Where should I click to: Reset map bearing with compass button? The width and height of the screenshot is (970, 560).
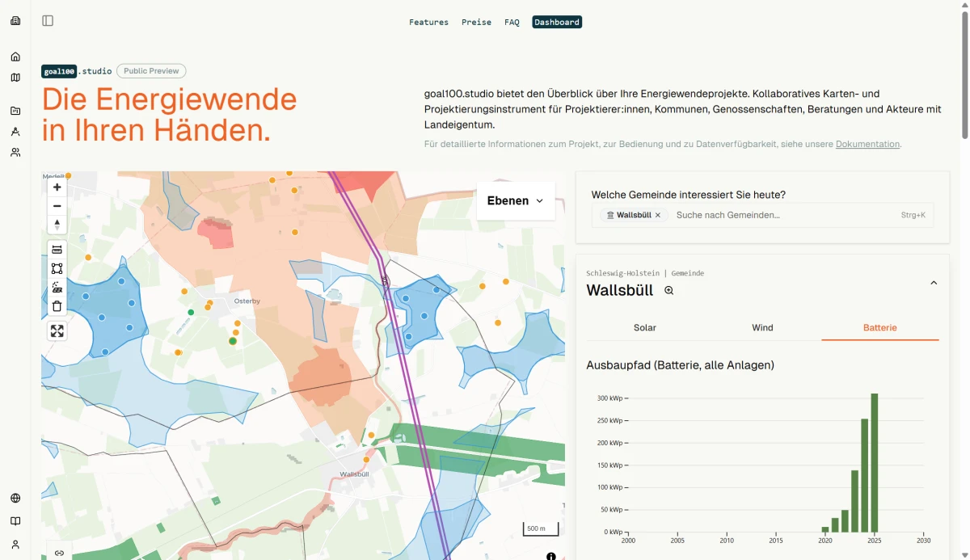tap(57, 225)
